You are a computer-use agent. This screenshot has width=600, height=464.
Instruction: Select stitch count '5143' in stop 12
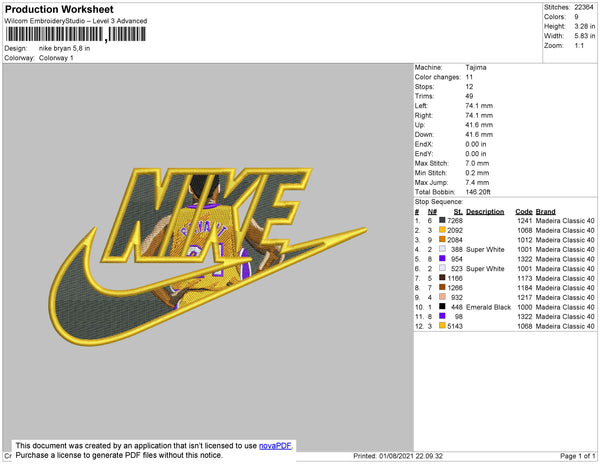pos(455,326)
